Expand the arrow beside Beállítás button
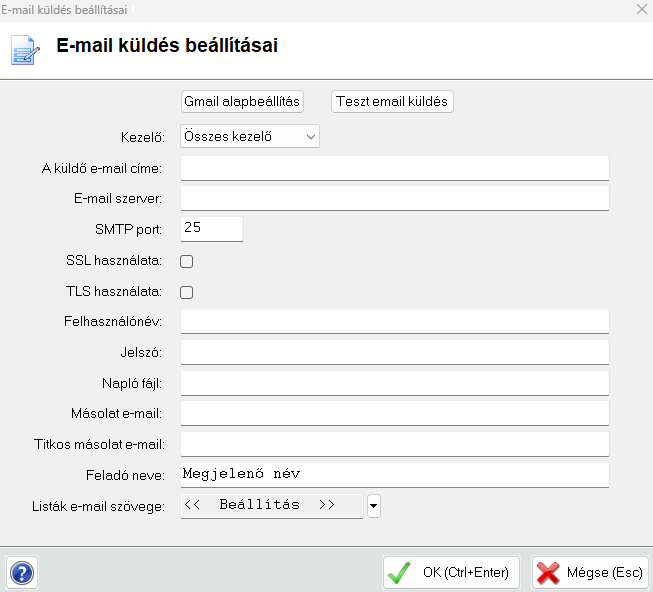Image resolution: width=653 pixels, height=592 pixels. point(374,506)
